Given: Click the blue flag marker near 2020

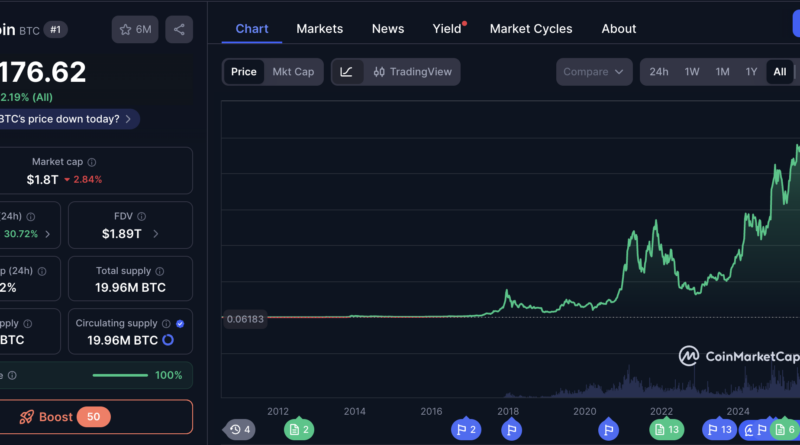Looking at the screenshot, I should pos(608,430).
